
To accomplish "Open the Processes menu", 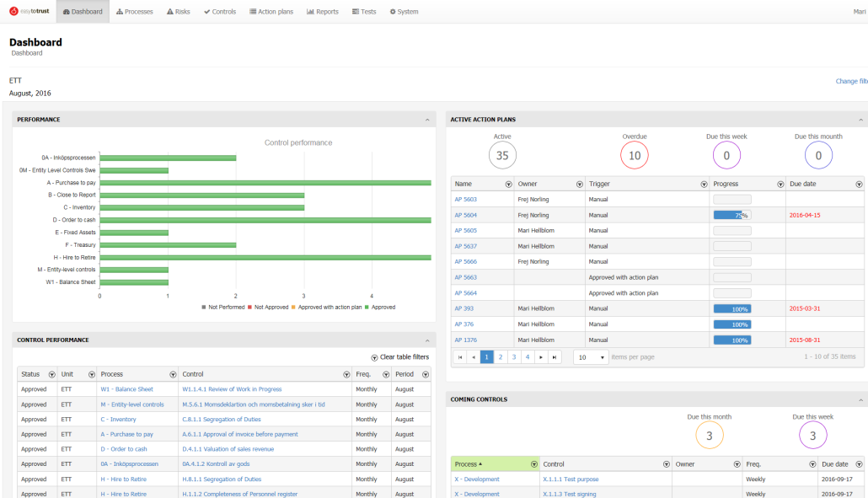I will tap(135, 12).
